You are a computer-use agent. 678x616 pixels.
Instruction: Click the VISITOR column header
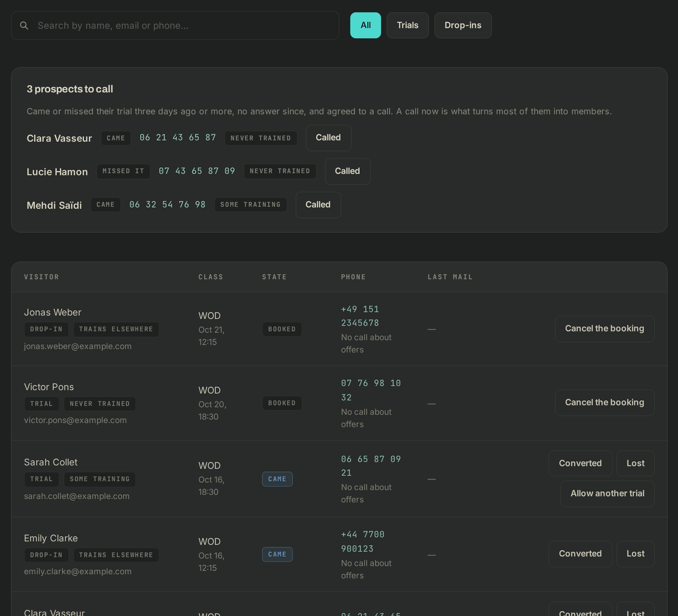click(42, 277)
